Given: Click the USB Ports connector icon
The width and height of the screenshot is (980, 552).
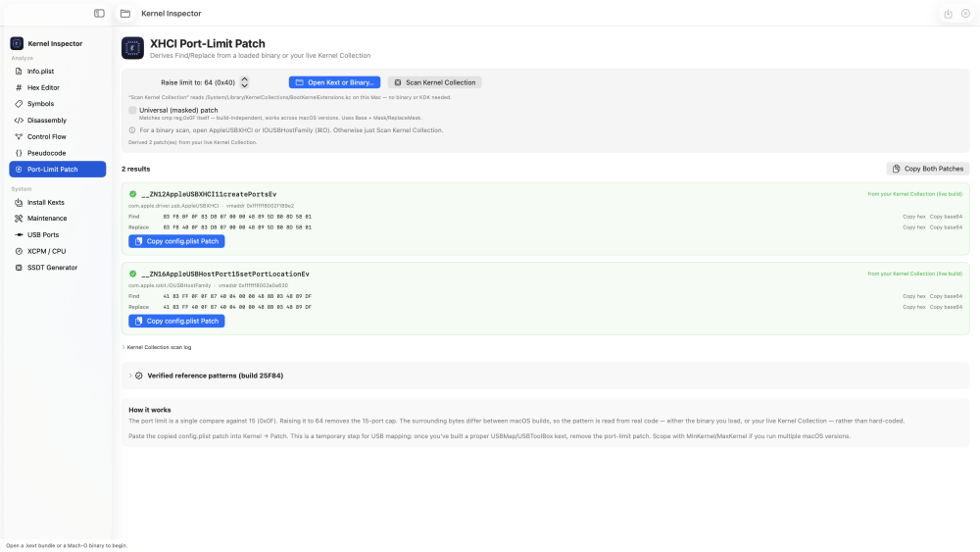Looking at the screenshot, I should [19, 235].
